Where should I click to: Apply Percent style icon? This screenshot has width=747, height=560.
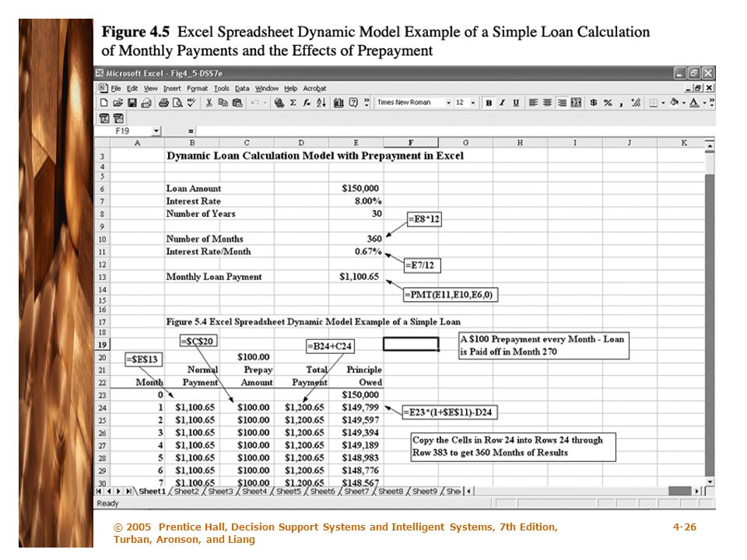pos(608,103)
